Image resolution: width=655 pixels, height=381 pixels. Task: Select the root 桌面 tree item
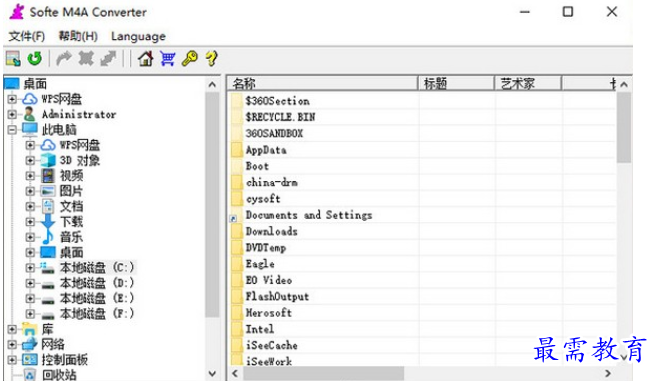point(35,84)
